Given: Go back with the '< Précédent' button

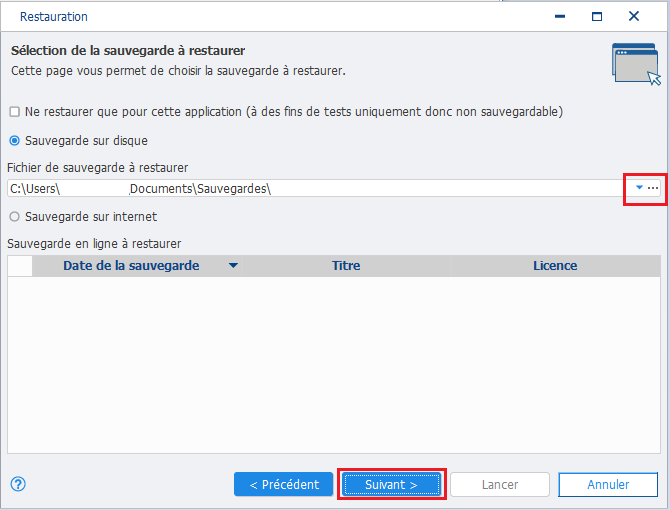Looking at the screenshot, I should (284, 484).
